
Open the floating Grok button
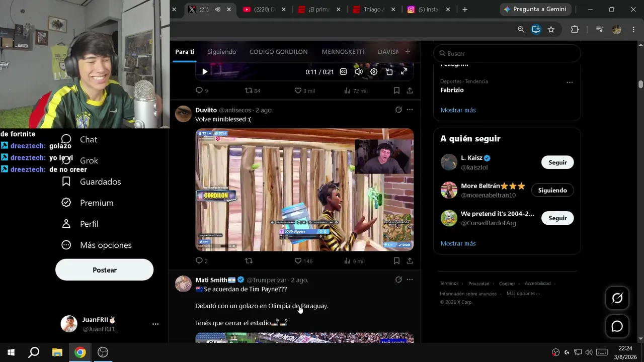pyautogui.click(x=617, y=298)
